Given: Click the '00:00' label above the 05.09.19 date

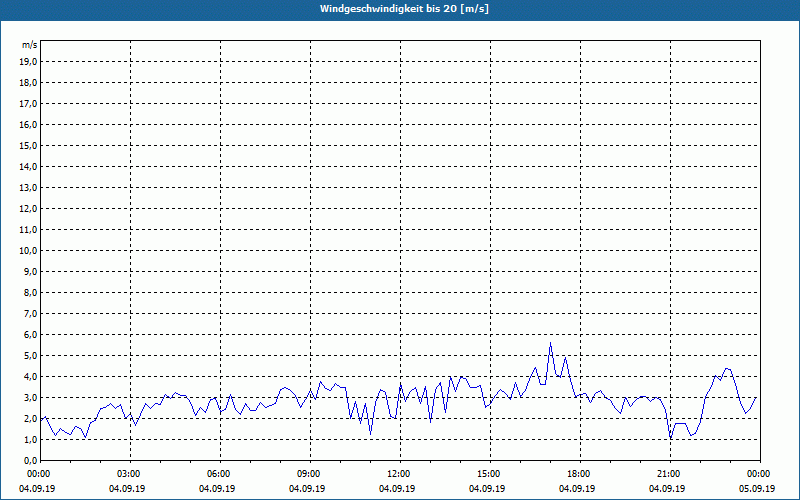Looking at the screenshot, I should 760,474.
